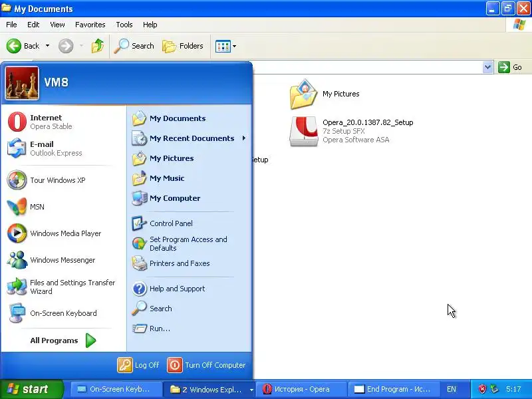Viewport: 532px width, 399px height.
Task: Click the Up folder toolbar icon
Action: click(x=98, y=46)
